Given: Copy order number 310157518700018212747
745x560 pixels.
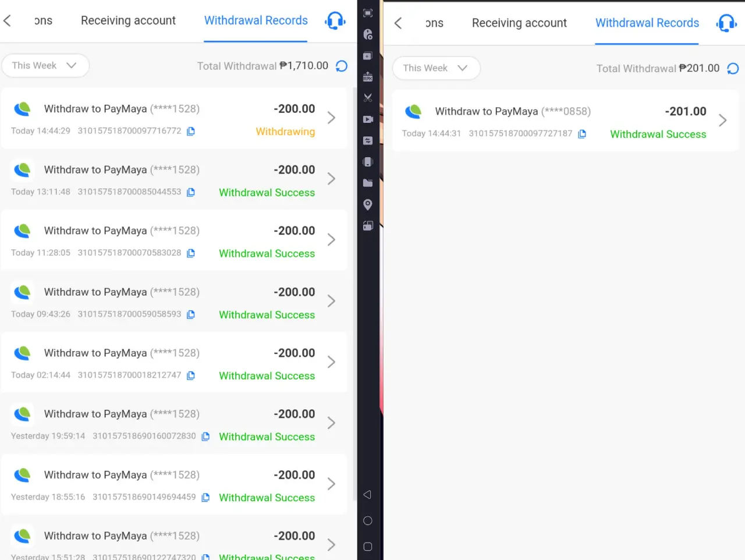Looking at the screenshot, I should coord(191,375).
